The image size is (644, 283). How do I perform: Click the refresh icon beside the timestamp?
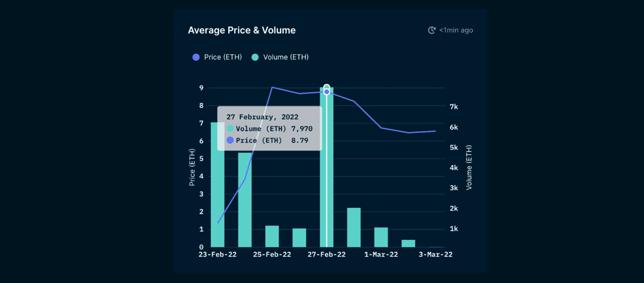[x=432, y=30]
